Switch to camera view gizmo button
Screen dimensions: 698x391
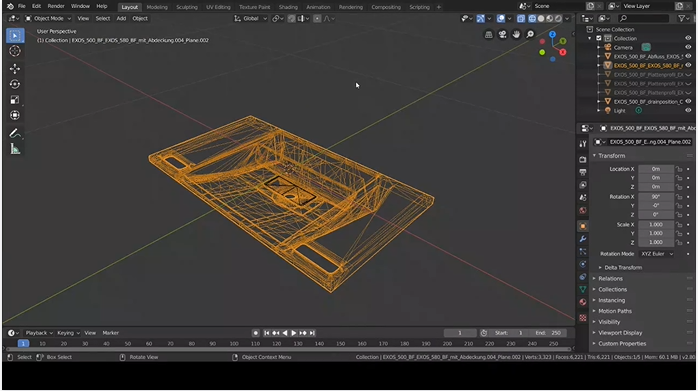pyautogui.click(x=502, y=34)
